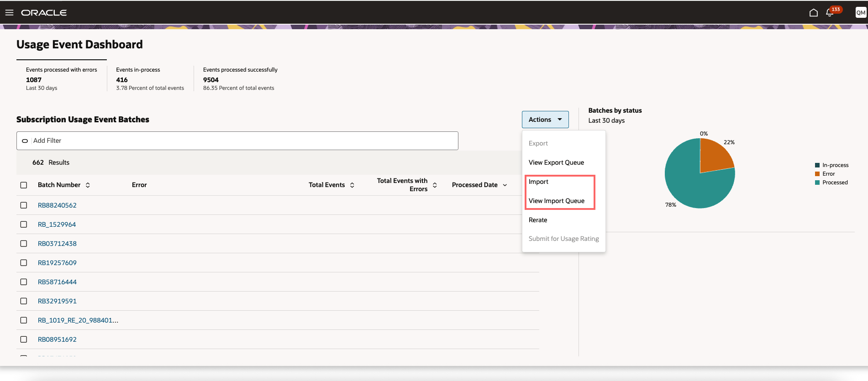Image resolution: width=868 pixels, height=381 pixels.
Task: Click the Error column header
Action: pos(139,185)
